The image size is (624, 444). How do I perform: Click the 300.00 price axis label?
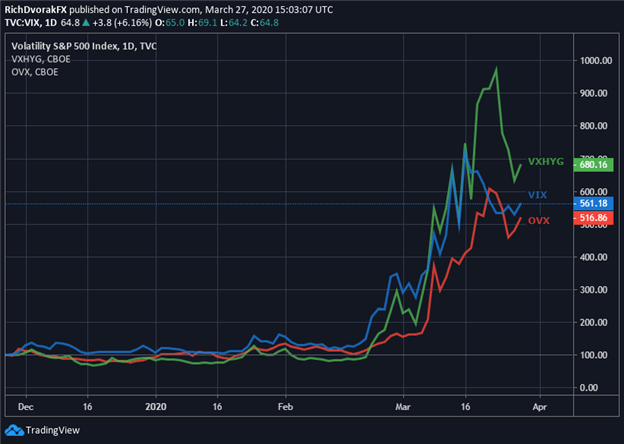click(x=596, y=290)
